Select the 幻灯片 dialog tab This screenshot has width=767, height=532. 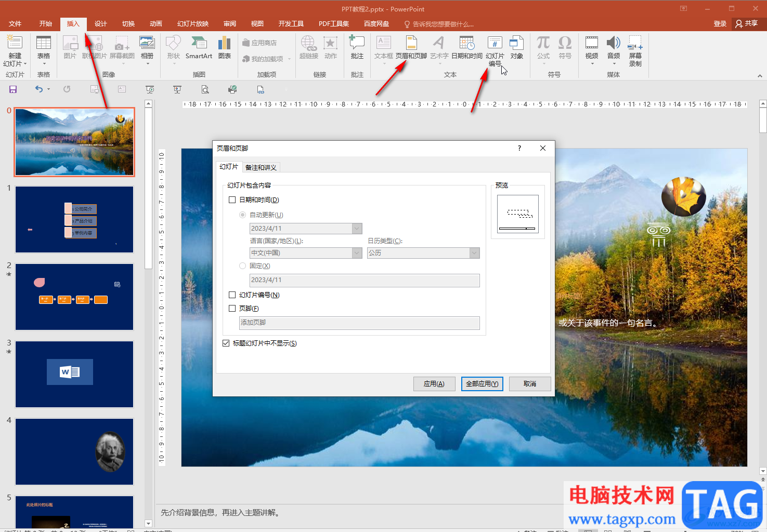tap(229, 167)
